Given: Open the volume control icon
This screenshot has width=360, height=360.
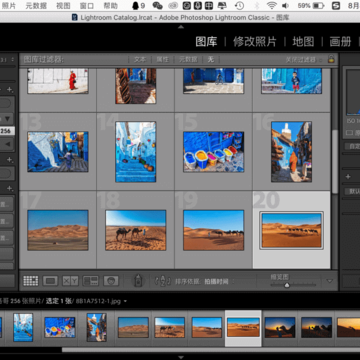Looking at the screenshot, I should tap(285, 5).
